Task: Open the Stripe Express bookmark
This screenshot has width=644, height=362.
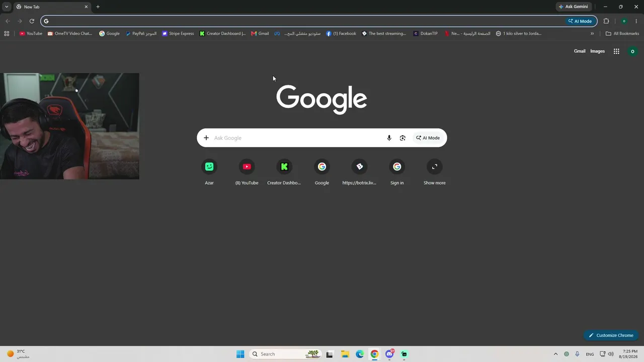Action: tap(178, 34)
